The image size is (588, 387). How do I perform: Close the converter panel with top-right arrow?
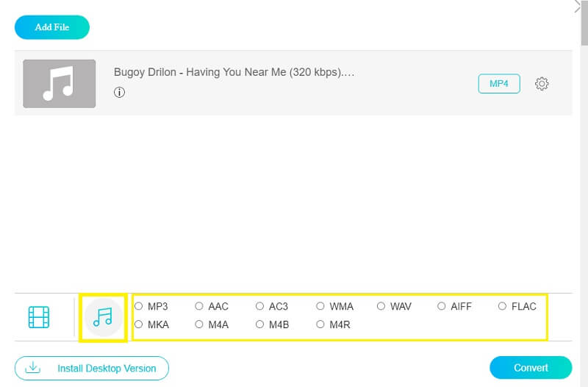tap(577, 7)
